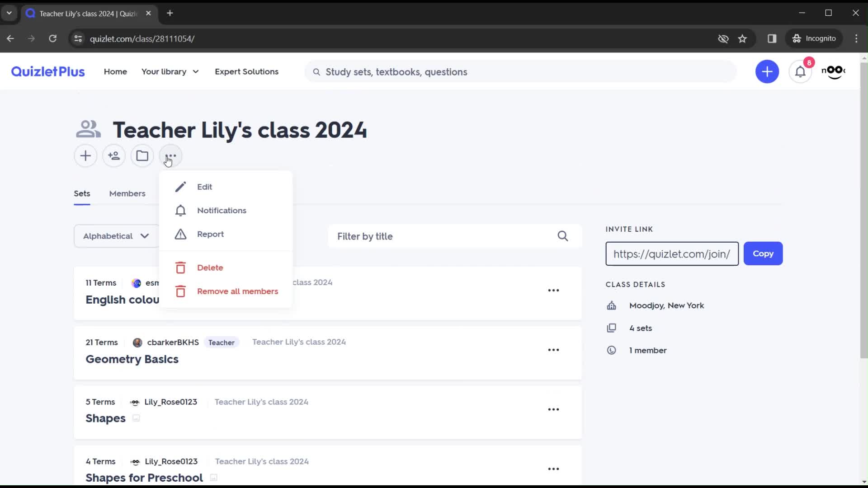The height and width of the screenshot is (488, 868).
Task: Select the Members tab
Action: point(127,194)
